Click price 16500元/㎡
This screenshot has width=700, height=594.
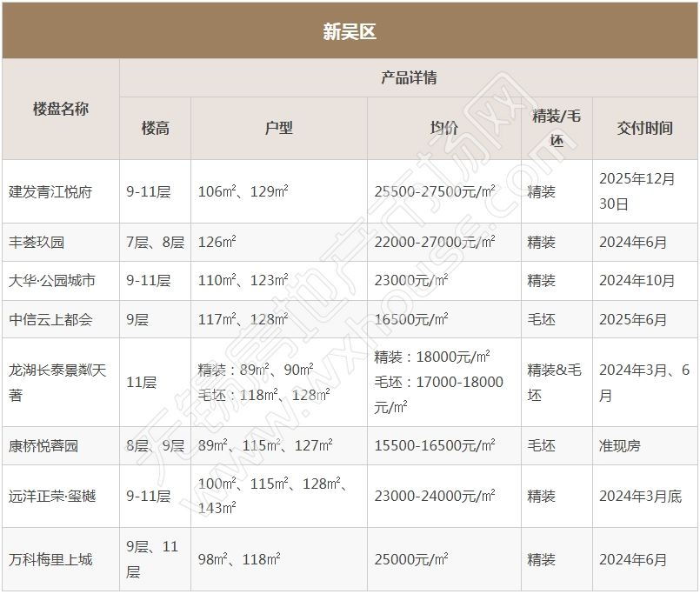[410, 319]
